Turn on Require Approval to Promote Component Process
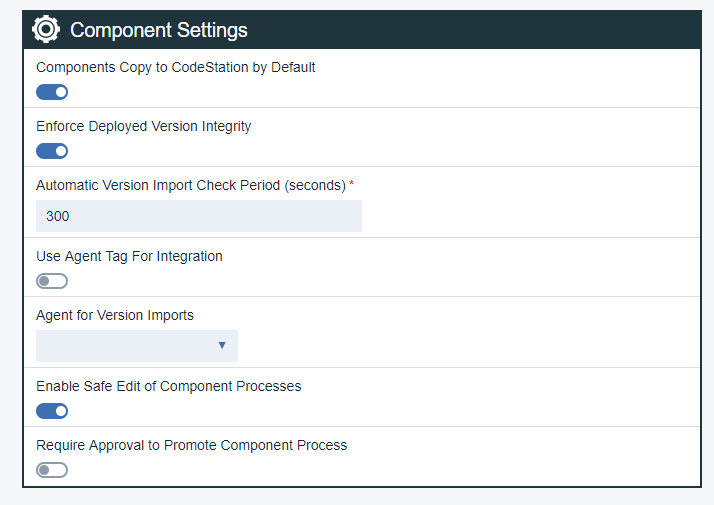 (52, 470)
